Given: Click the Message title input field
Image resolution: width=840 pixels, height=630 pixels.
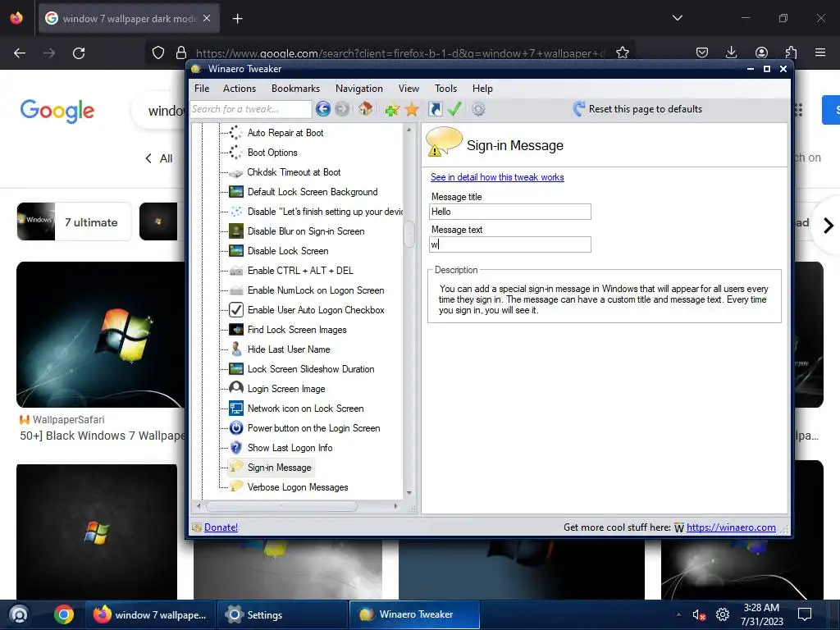Looking at the screenshot, I should coord(510,212).
